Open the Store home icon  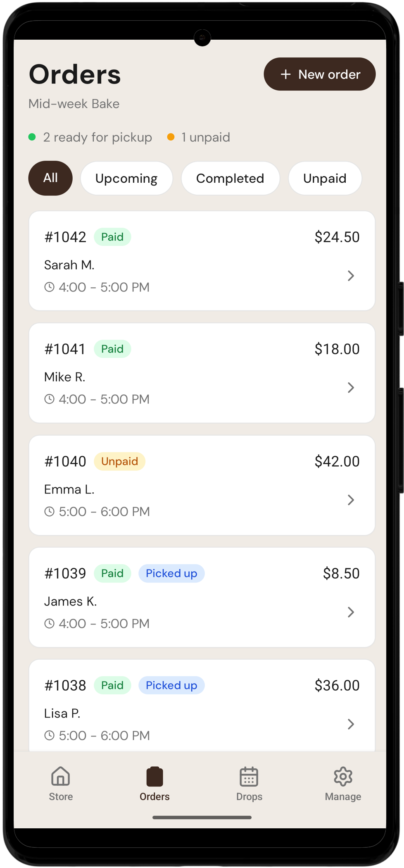[61, 776]
